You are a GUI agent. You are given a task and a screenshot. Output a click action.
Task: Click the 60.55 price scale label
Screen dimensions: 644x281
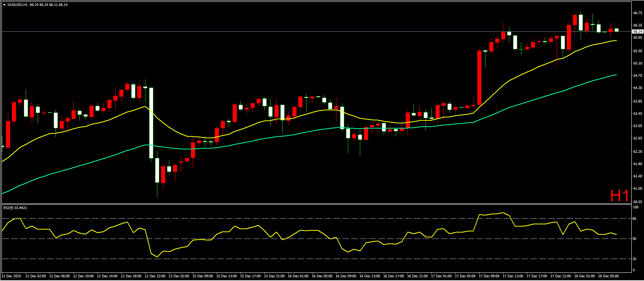pos(638,202)
